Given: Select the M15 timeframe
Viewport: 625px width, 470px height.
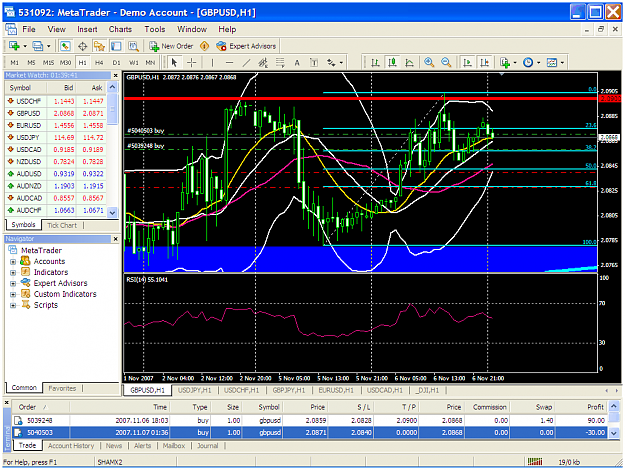Looking at the screenshot, I should pos(48,63).
